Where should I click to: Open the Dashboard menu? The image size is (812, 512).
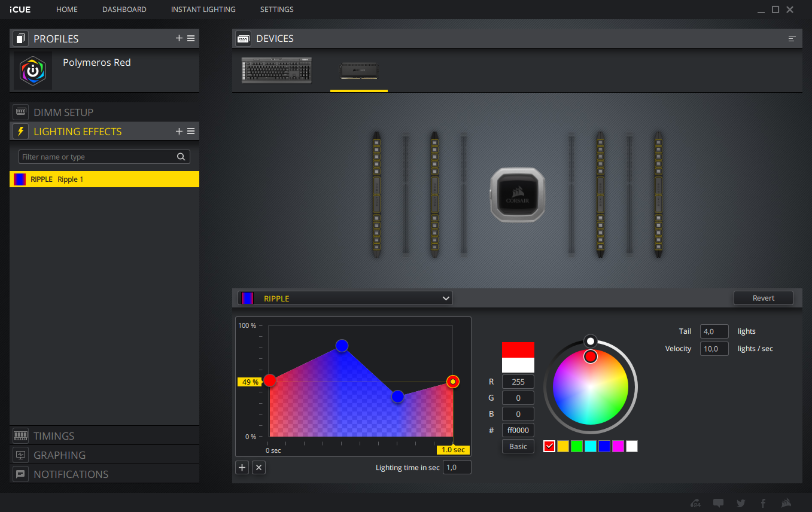coord(124,10)
